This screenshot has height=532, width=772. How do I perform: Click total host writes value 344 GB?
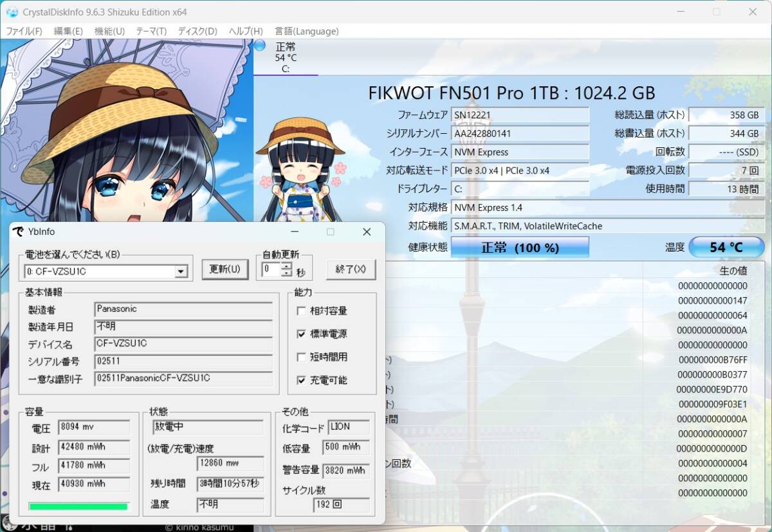[726, 134]
